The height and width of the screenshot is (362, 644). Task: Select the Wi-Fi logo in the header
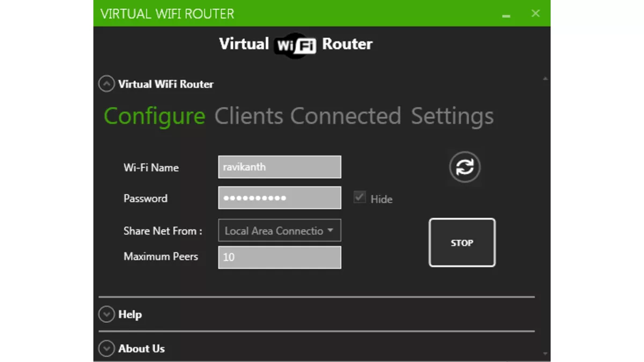click(x=295, y=44)
